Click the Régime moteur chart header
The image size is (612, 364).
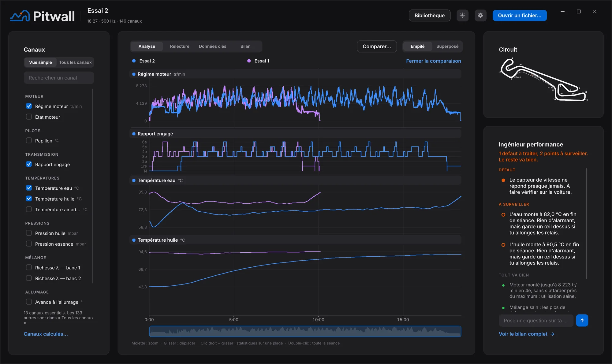coord(296,74)
